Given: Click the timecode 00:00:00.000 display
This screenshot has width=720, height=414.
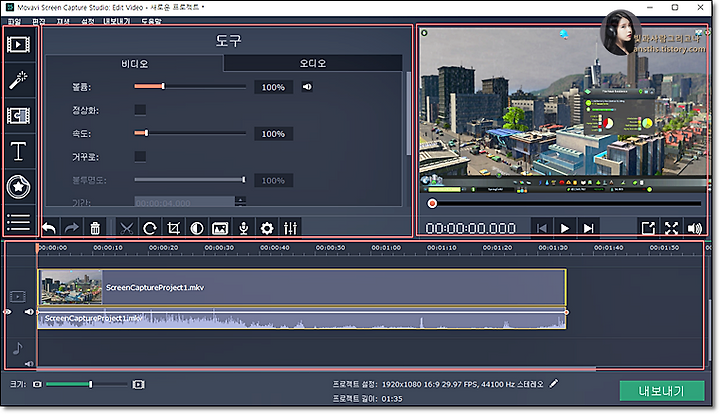Looking at the screenshot, I should (x=470, y=228).
